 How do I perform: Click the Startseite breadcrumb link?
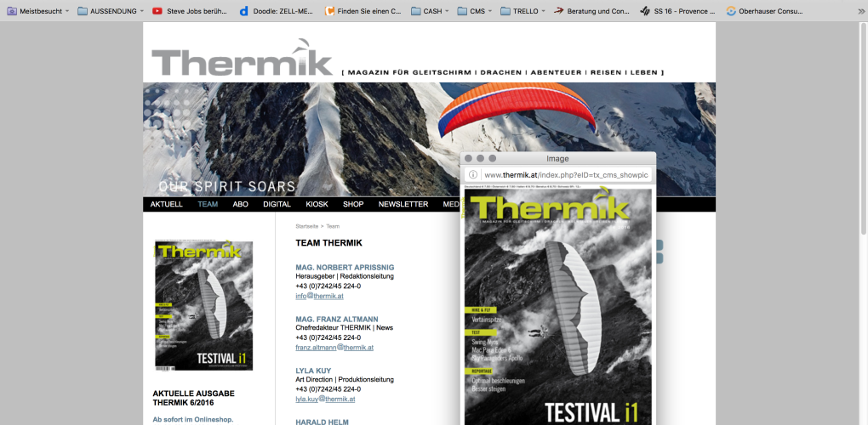coord(306,227)
